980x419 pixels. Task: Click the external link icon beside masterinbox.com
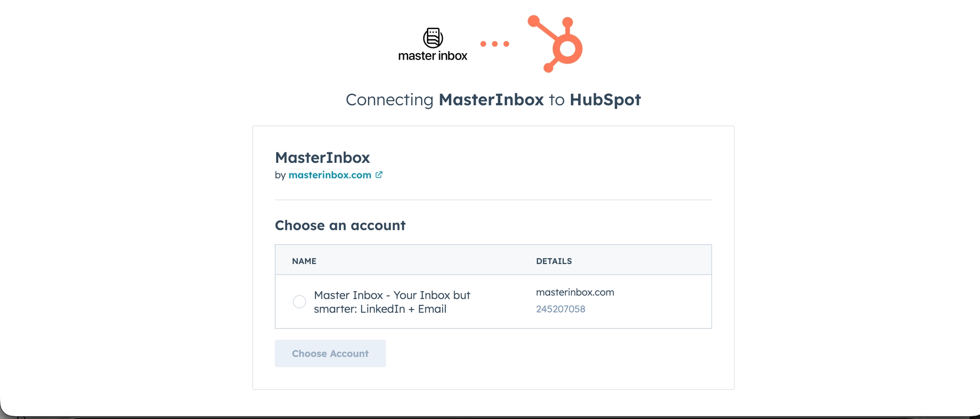[x=379, y=175]
